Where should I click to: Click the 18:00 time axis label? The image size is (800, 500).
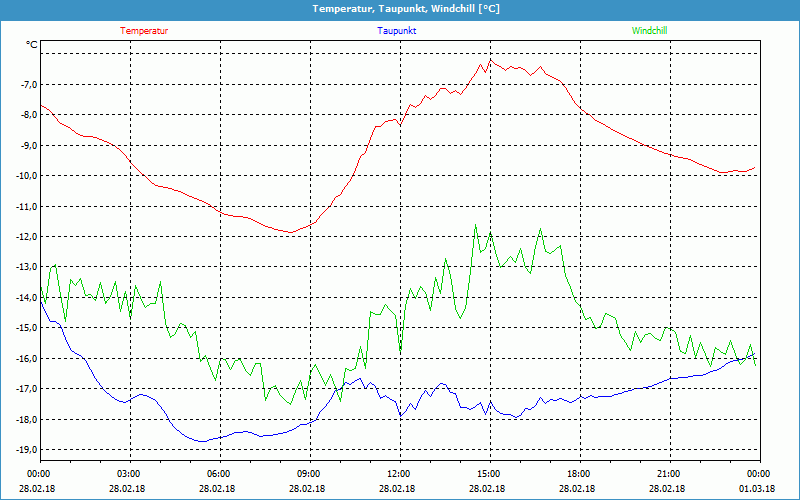[x=580, y=474]
